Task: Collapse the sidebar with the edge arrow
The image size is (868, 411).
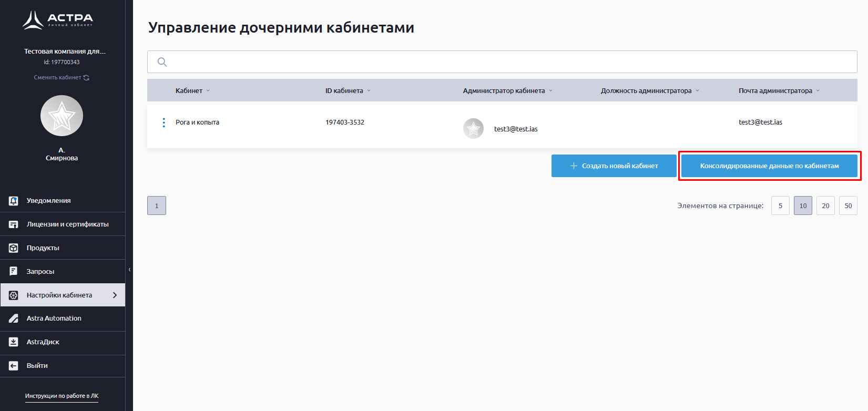Action: [x=129, y=270]
